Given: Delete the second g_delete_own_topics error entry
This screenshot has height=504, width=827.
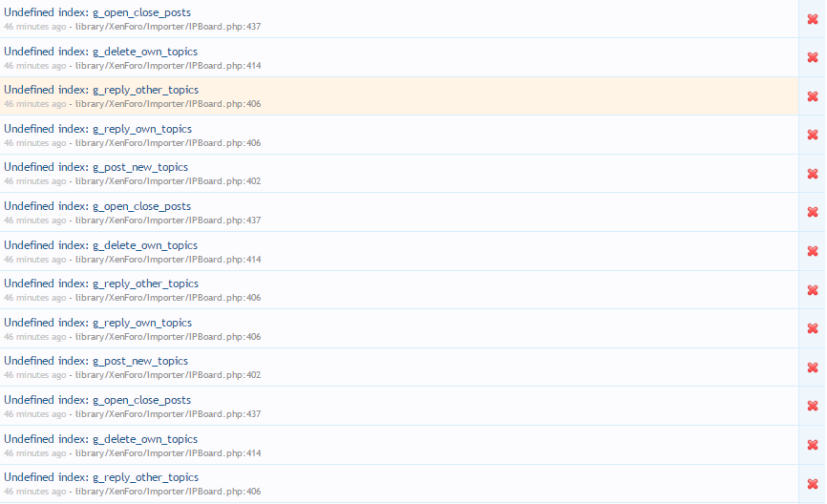Looking at the screenshot, I should pyautogui.click(x=813, y=251).
